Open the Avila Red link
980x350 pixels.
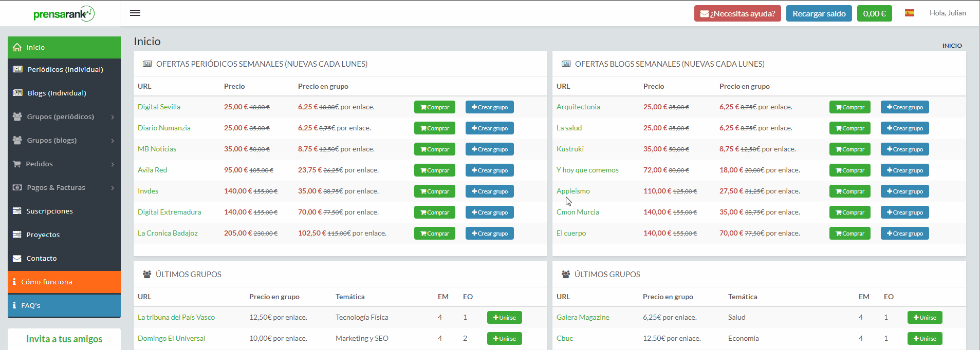coord(152,170)
